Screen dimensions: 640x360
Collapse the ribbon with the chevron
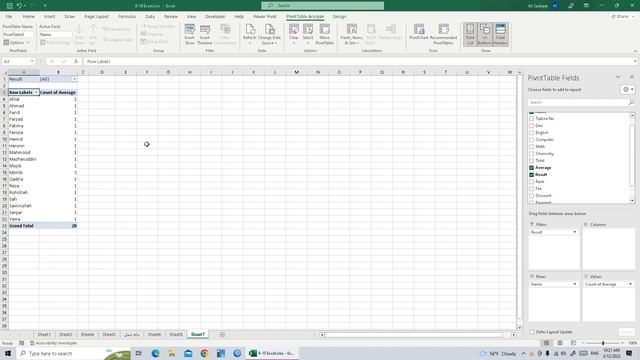635,51
